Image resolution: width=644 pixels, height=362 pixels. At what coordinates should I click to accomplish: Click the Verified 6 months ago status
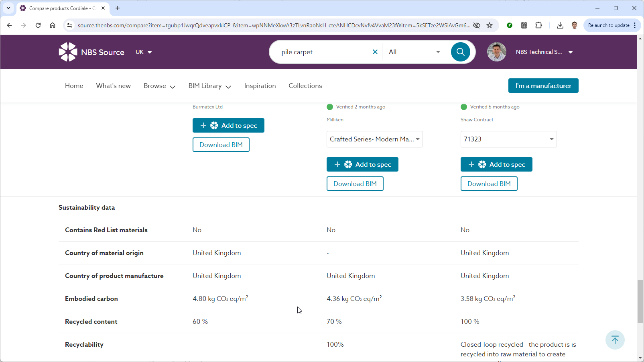click(x=490, y=107)
